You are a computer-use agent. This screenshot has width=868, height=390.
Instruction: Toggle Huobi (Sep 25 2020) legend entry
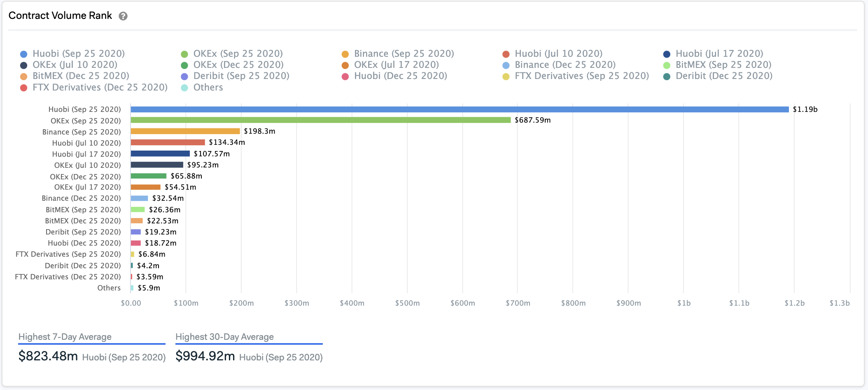[x=72, y=53]
